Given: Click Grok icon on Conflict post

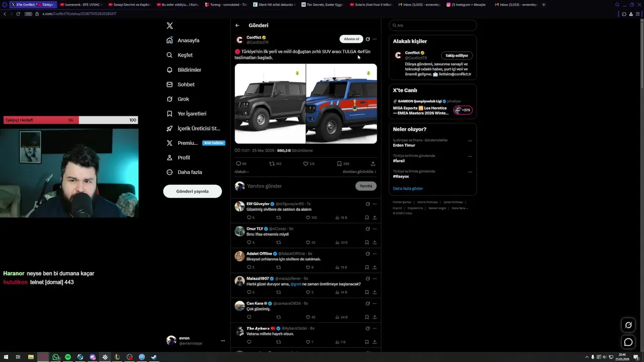Looking at the screenshot, I should tap(368, 39).
